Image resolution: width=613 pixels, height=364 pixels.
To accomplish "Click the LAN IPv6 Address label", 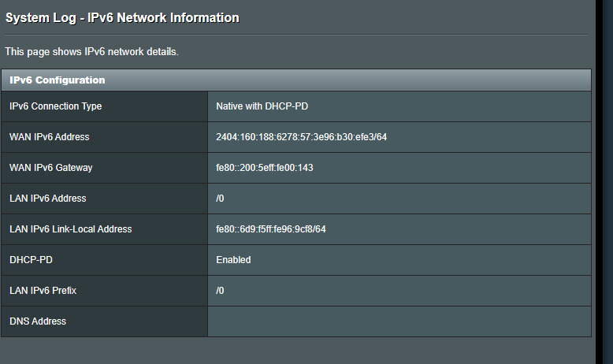I will (48, 199).
